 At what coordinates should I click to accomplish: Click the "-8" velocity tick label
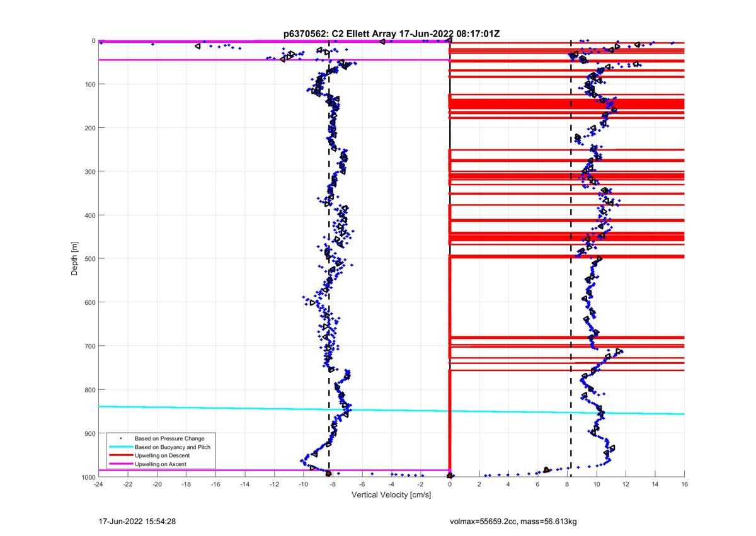[x=333, y=484]
